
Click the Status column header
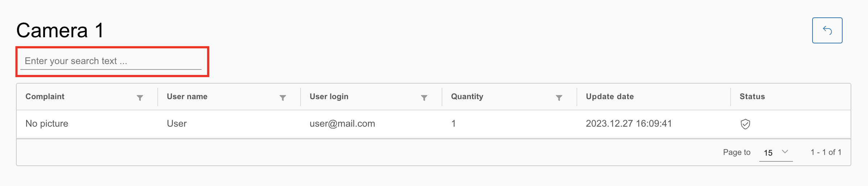752,97
